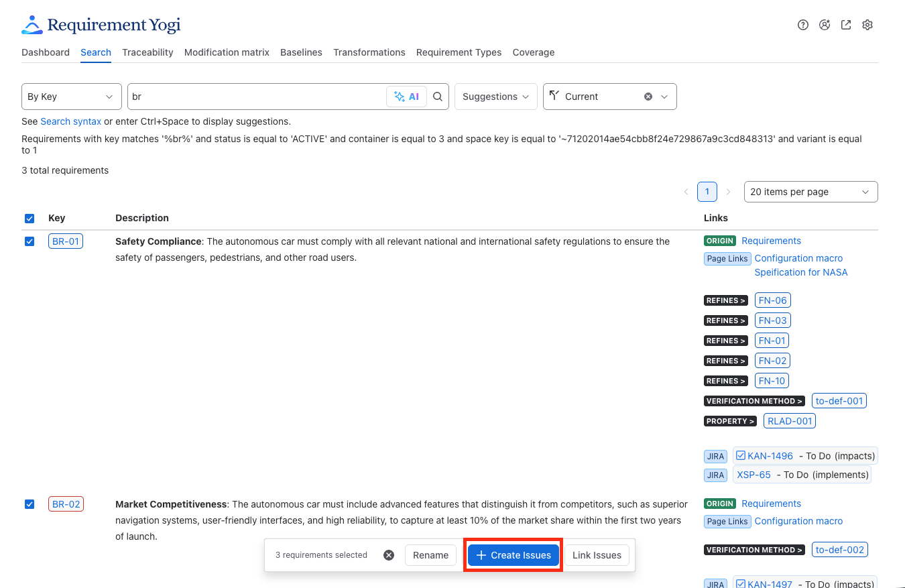
Task: Click the AI sparkle search button
Action: click(x=406, y=97)
